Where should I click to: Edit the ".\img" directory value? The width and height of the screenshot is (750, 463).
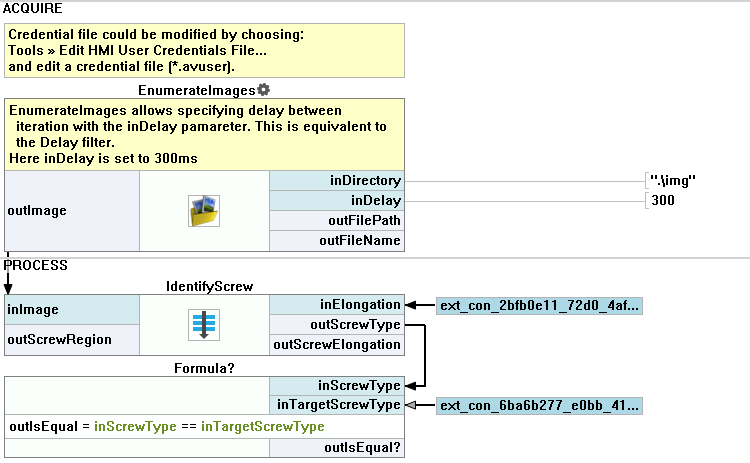point(673,181)
